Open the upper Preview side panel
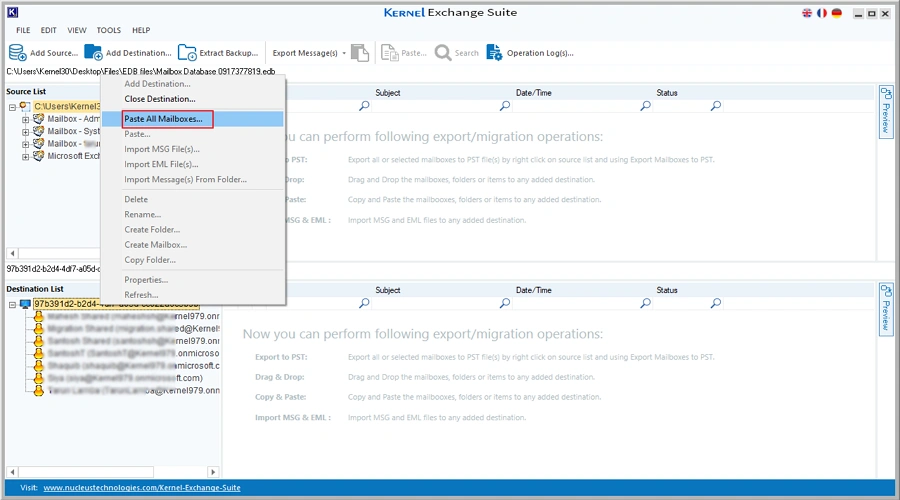Viewport: 900px width, 500px height. pos(885,112)
